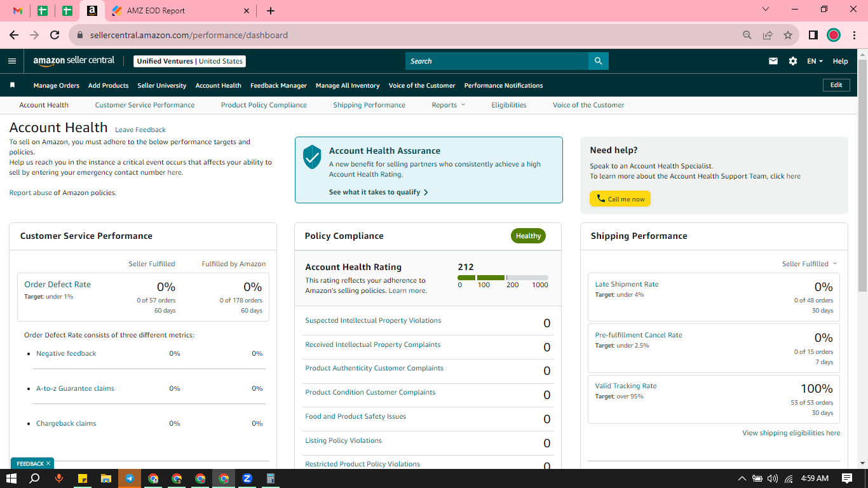Click the Report abuse link

pos(31,193)
